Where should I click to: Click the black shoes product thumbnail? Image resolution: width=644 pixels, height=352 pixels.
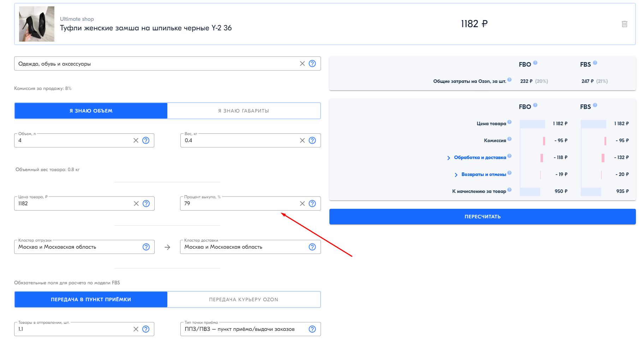tap(37, 24)
